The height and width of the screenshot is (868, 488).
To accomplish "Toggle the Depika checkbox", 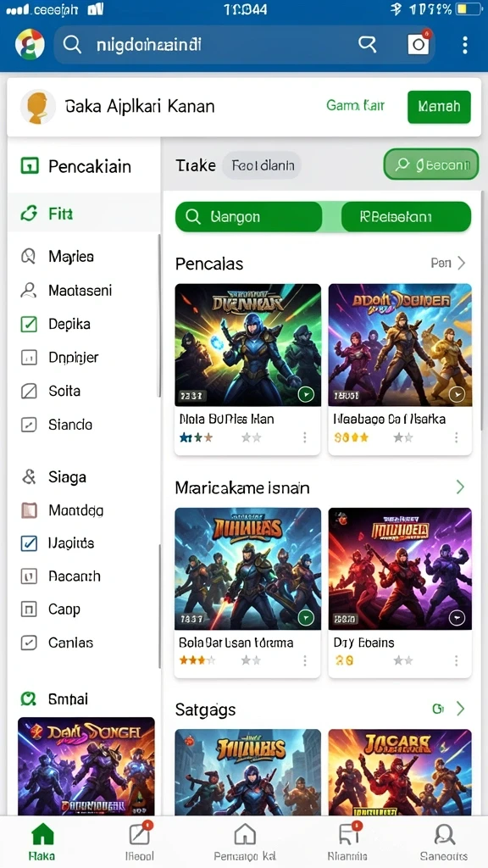I will 29,324.
